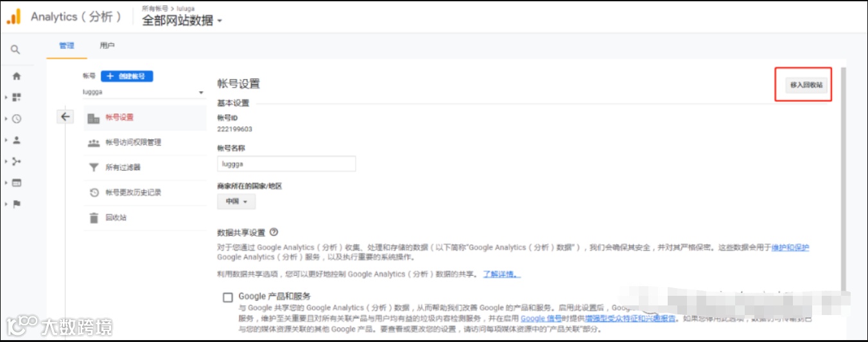Click the Google Analytics logo
The width and height of the screenshot is (868, 342).
(13, 17)
